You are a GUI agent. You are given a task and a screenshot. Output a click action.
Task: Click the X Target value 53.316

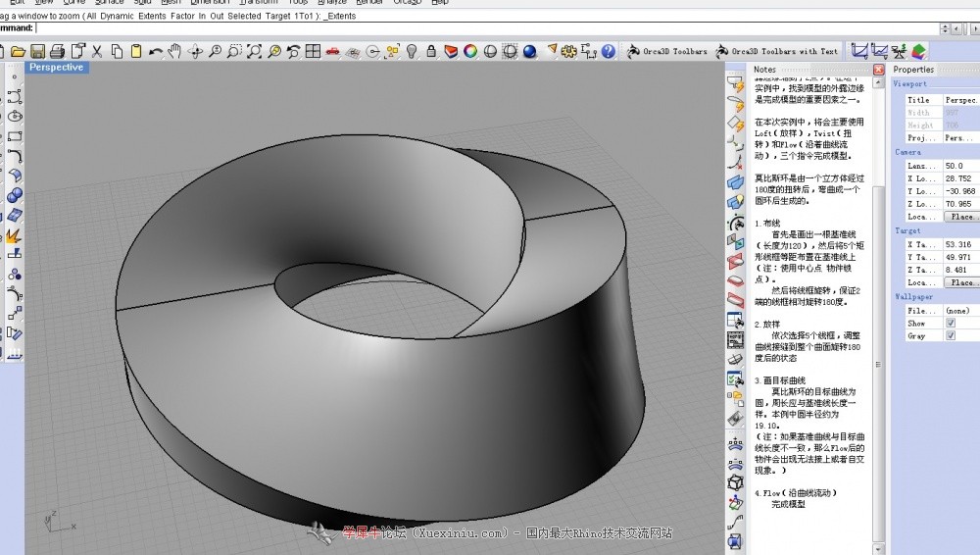961,244
